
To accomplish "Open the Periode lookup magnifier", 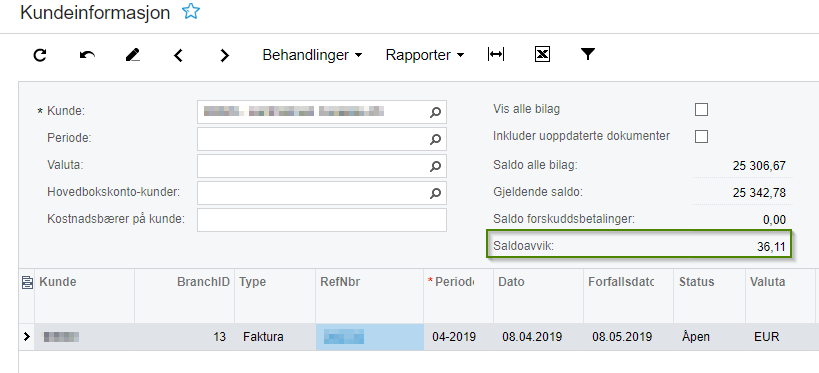I will point(435,139).
